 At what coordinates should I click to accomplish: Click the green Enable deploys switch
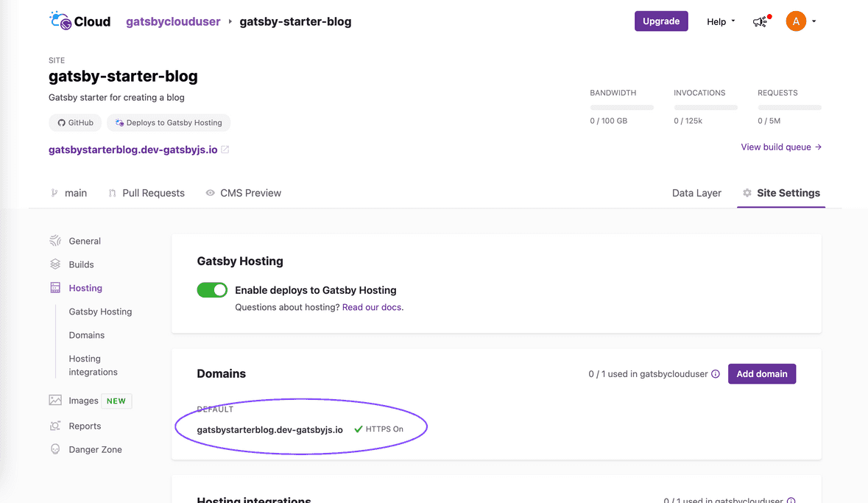pyautogui.click(x=212, y=289)
